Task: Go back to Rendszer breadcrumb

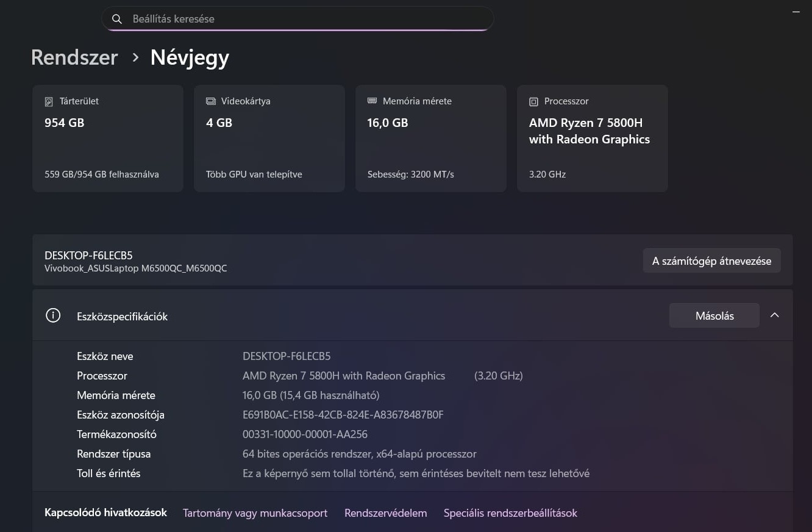Action: click(74, 57)
